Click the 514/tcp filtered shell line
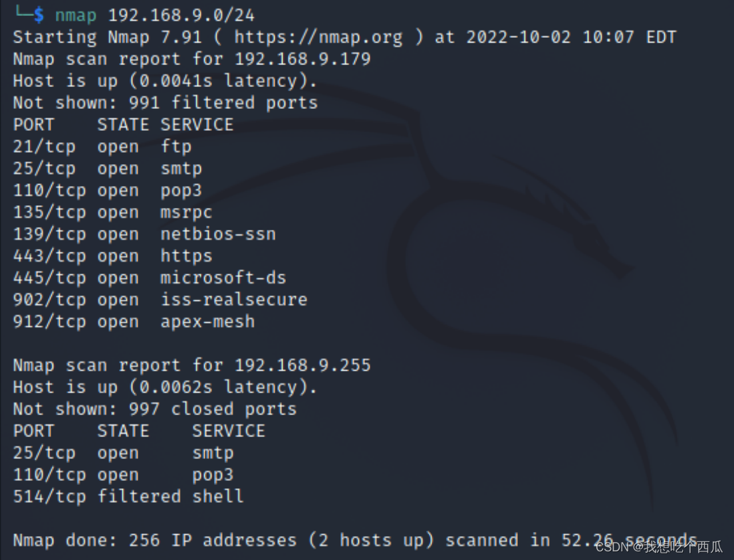Viewport: 734px width, 560px height. coord(129,497)
